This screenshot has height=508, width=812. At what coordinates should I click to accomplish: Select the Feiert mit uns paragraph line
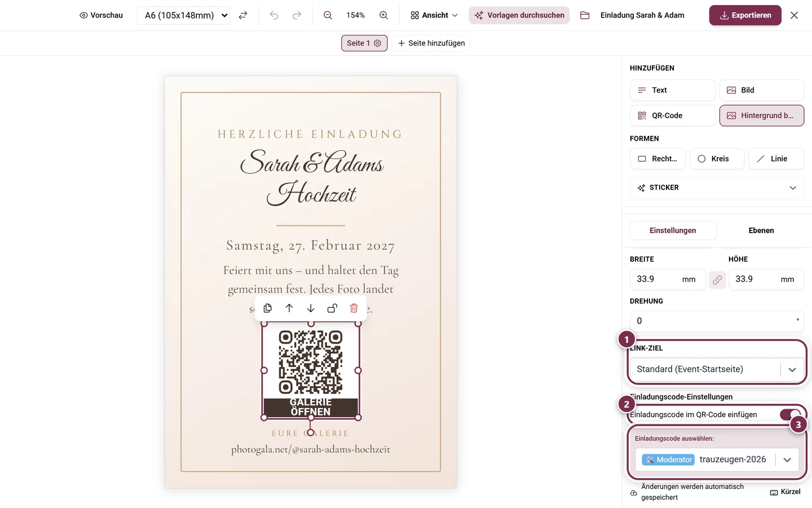point(311,271)
